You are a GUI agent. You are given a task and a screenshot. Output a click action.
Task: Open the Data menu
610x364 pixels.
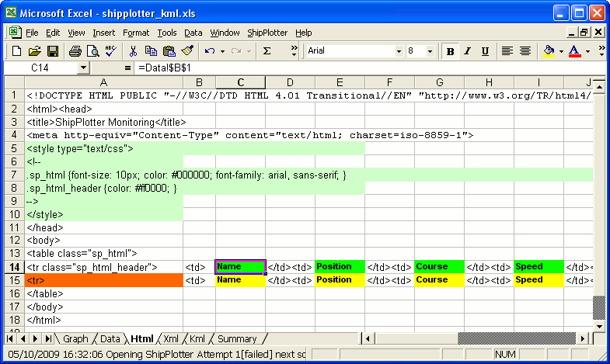[x=193, y=33]
